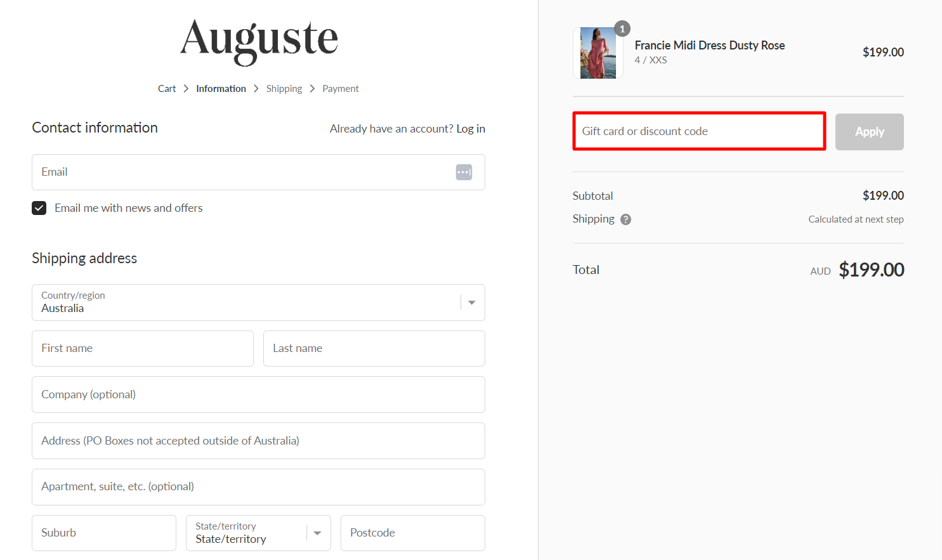Go back to Cart in breadcrumb

[167, 89]
